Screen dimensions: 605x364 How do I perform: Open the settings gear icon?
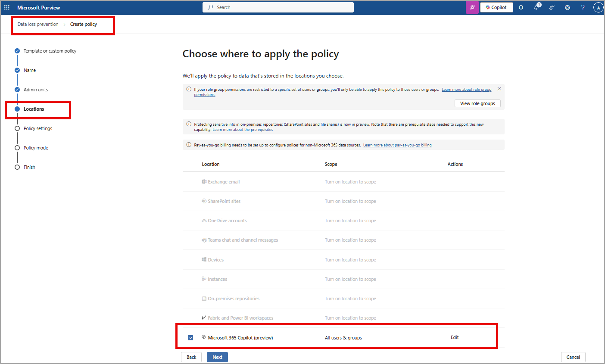(x=568, y=7)
